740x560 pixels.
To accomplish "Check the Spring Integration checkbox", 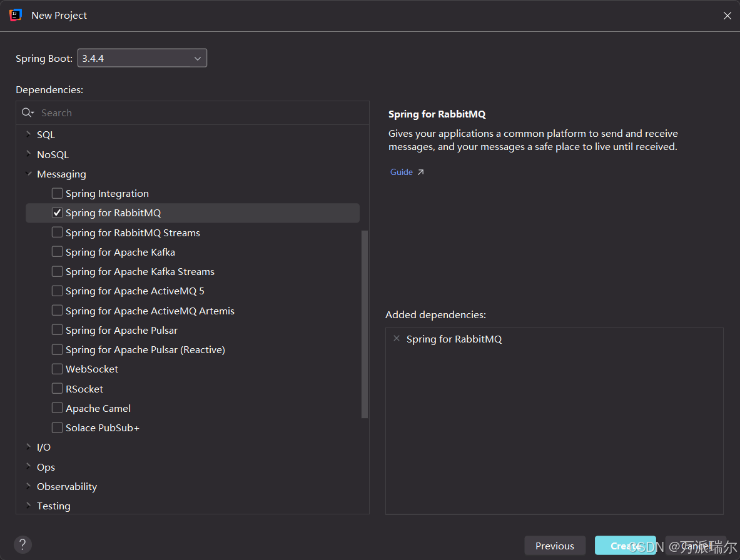I will [57, 193].
